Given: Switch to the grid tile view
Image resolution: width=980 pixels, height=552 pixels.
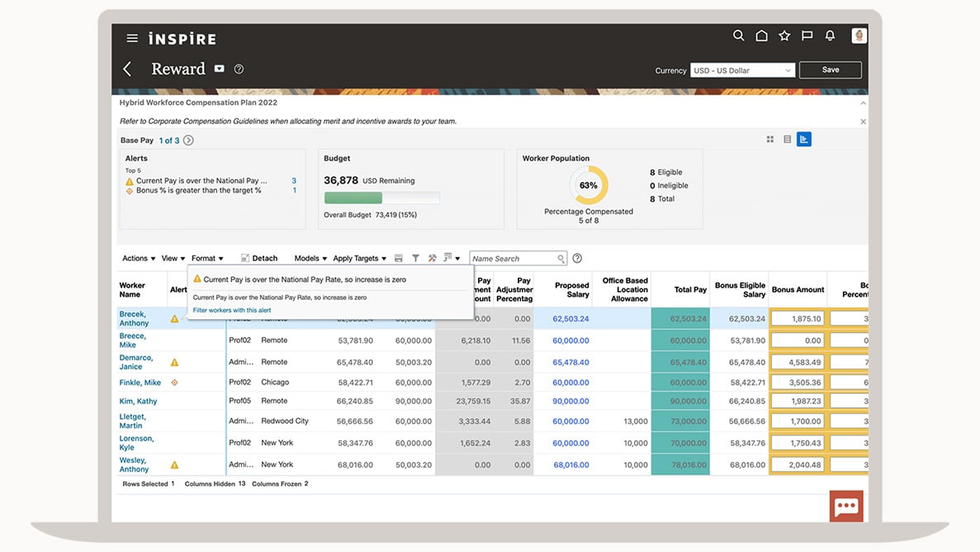Looking at the screenshot, I should click(x=770, y=140).
